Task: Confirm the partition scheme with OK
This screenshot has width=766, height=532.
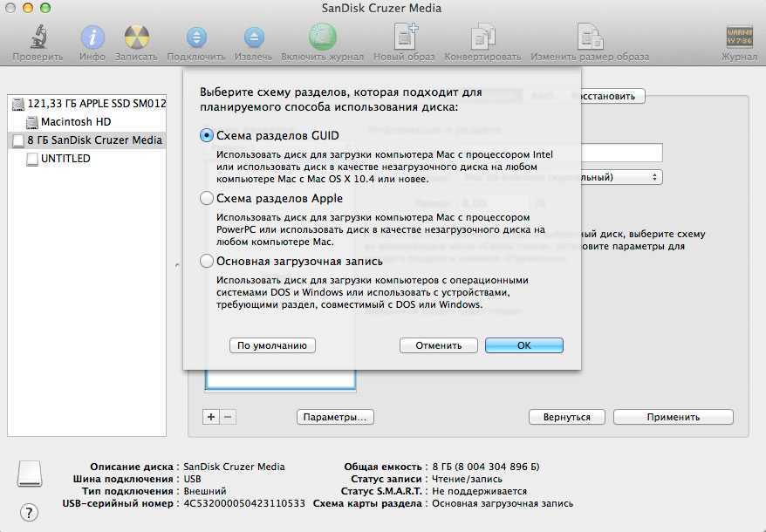Action: click(523, 345)
